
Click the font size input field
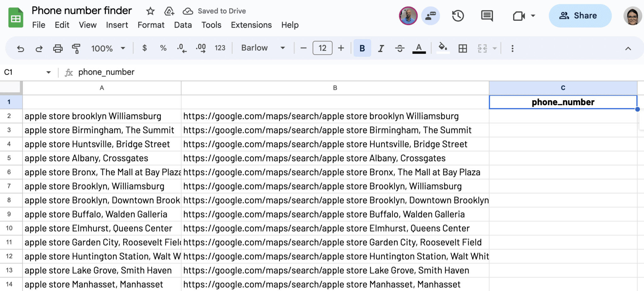click(322, 48)
